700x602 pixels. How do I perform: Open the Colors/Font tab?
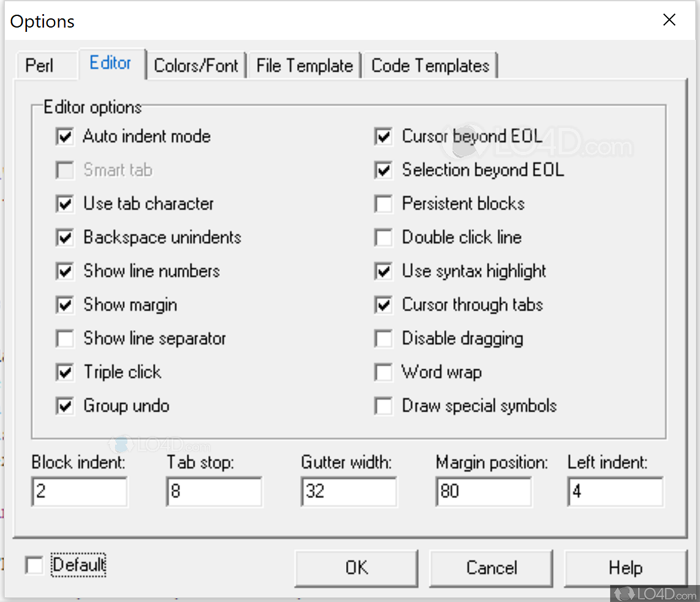click(196, 66)
